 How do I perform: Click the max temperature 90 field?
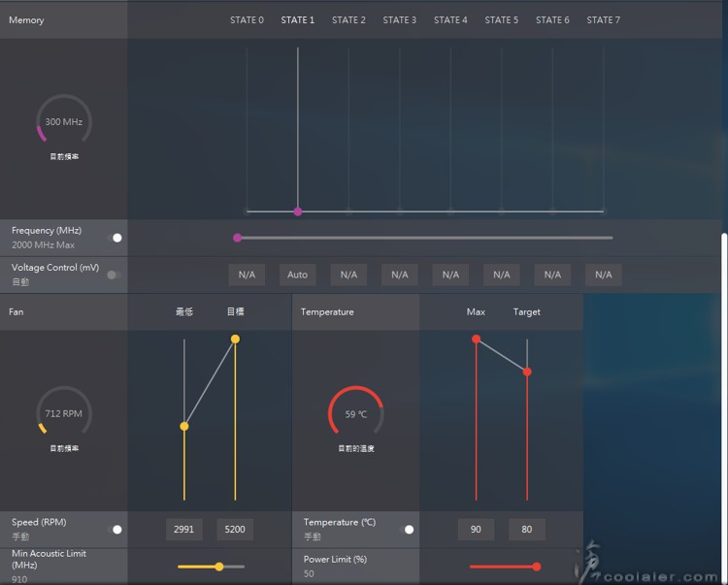476,530
